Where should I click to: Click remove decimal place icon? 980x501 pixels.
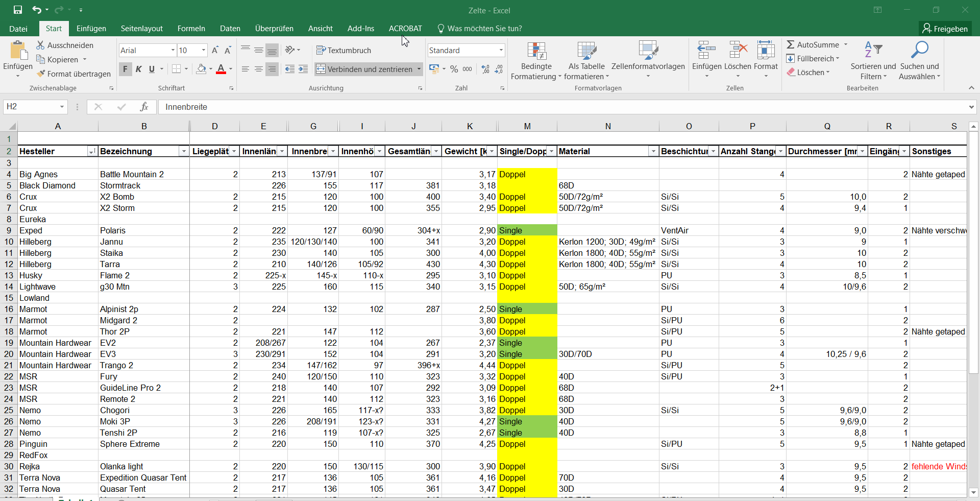tap(499, 69)
